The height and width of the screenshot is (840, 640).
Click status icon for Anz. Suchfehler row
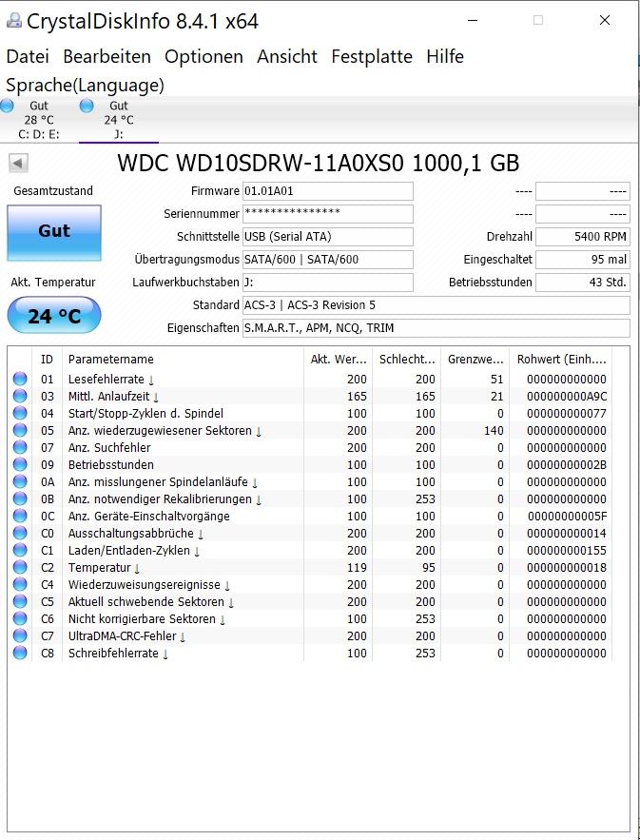coord(20,447)
